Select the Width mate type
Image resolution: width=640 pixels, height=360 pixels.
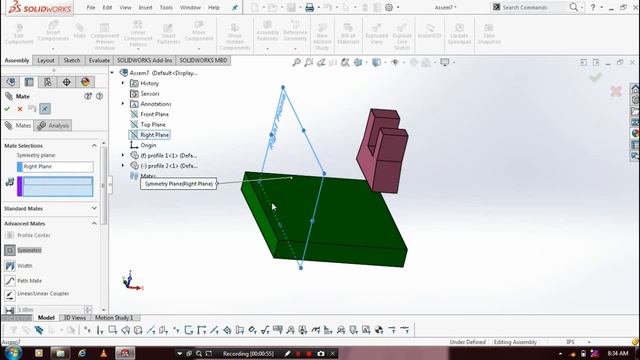click(x=18, y=266)
